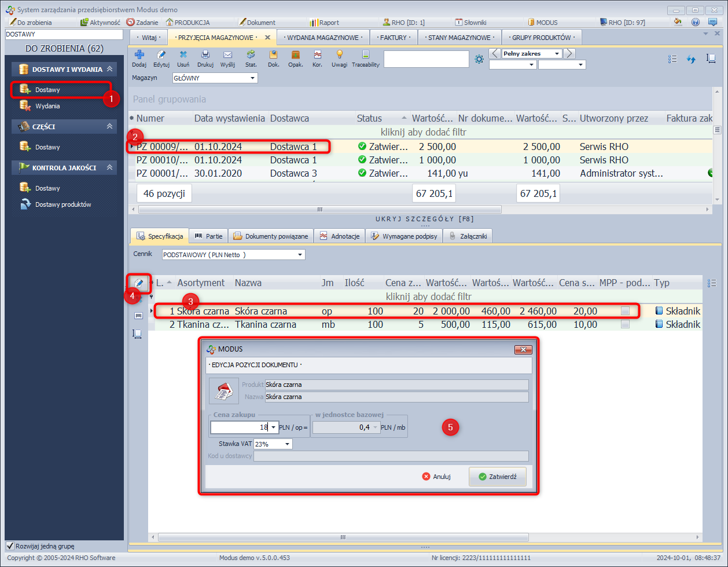Image resolution: width=728 pixels, height=567 pixels.
Task: Toggle the Rozwijaj jedną grupę checkbox
Action: (10, 546)
